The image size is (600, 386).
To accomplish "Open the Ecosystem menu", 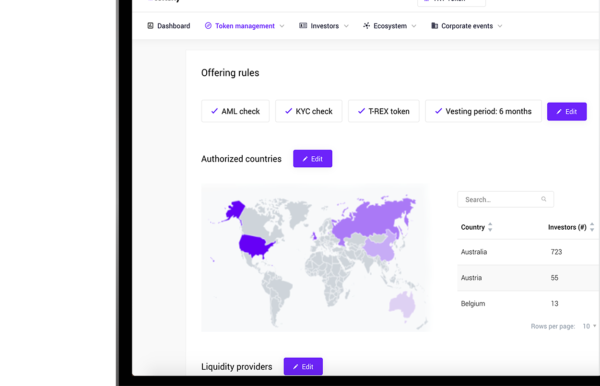I will (390, 26).
